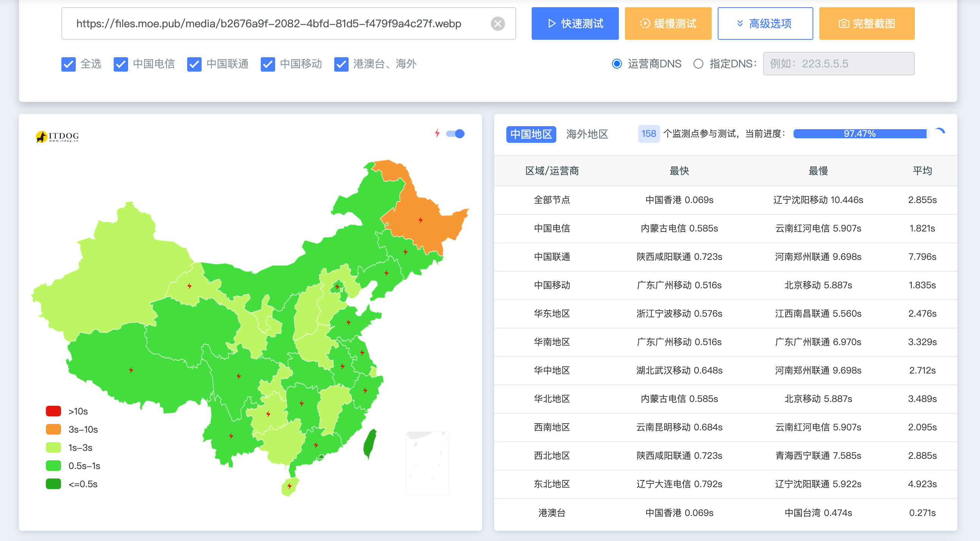This screenshot has height=541, width=980.
Task: Click the 97.47% progress bar
Action: click(x=859, y=133)
